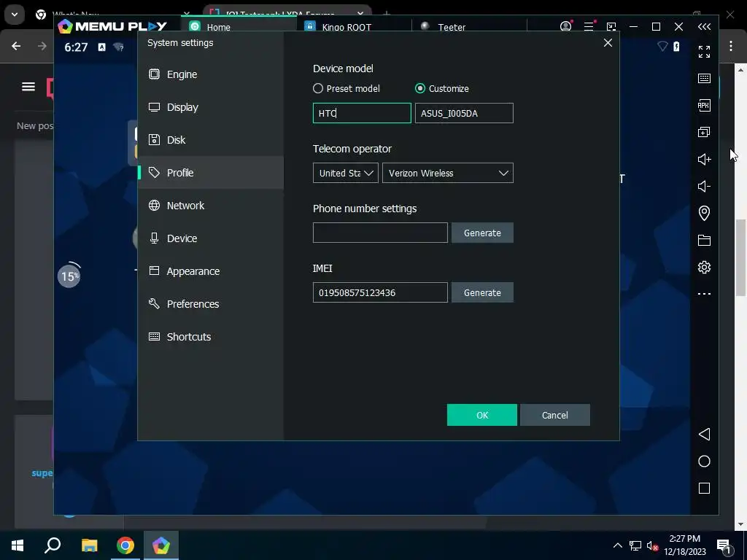747x560 pixels.
Task: Open the MEmu main menu icon
Action: pyautogui.click(x=589, y=27)
